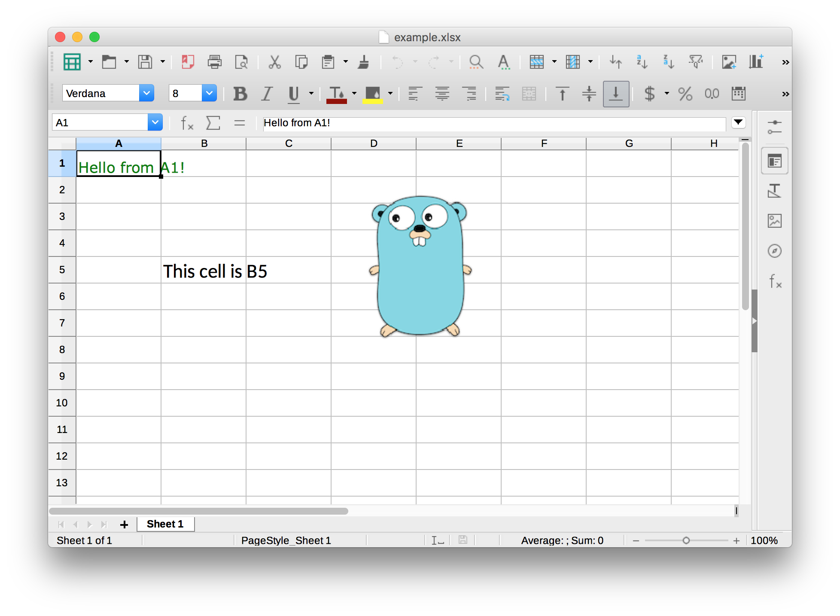The width and height of the screenshot is (840, 616).
Task: Click the formula input line field
Action: [x=494, y=123]
